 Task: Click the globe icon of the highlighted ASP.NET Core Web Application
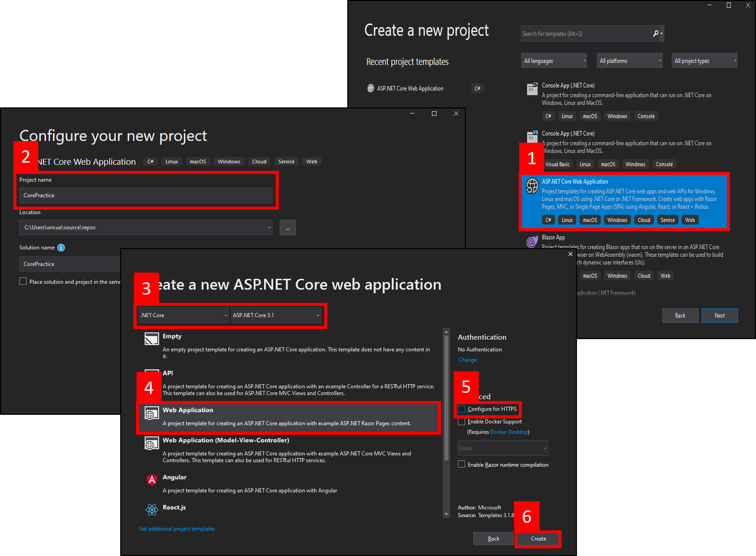[532, 186]
